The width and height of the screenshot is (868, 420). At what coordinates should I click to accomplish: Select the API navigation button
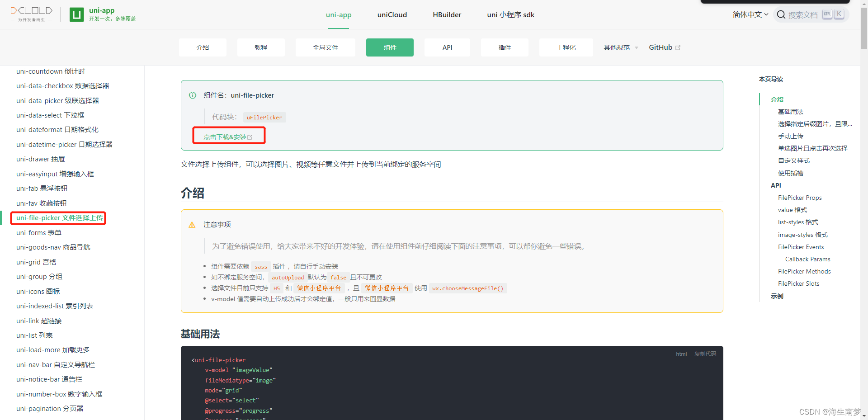pyautogui.click(x=447, y=47)
